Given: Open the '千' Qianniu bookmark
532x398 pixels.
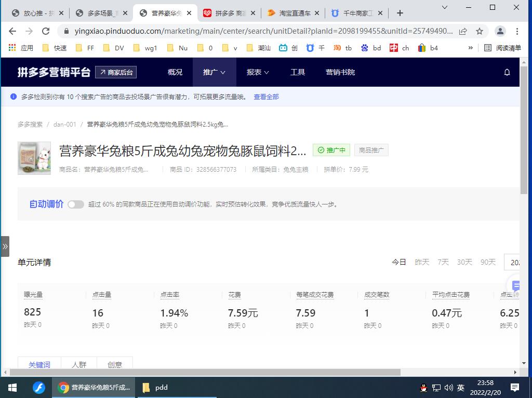Looking at the screenshot, I should click(315, 48).
